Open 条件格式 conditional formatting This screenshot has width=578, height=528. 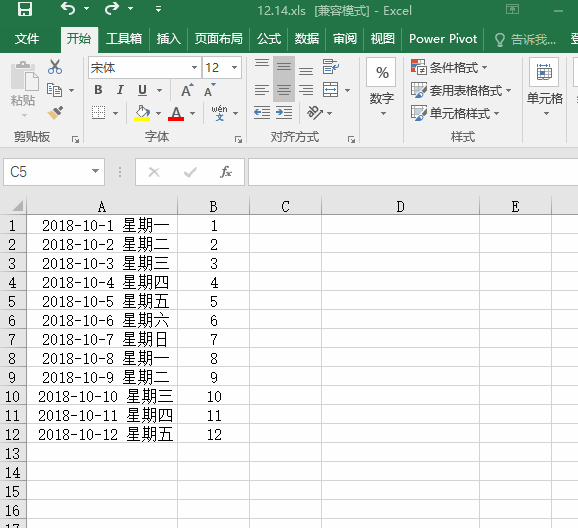pos(449,67)
